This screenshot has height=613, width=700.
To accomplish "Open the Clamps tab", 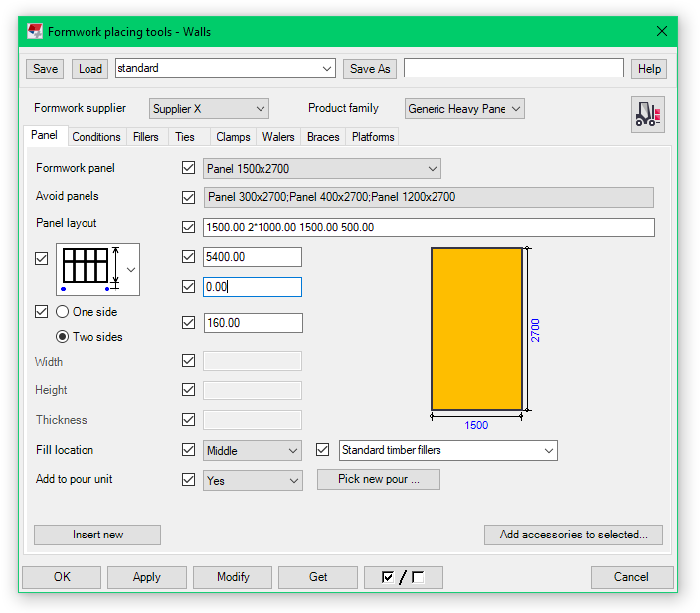I will click(233, 137).
